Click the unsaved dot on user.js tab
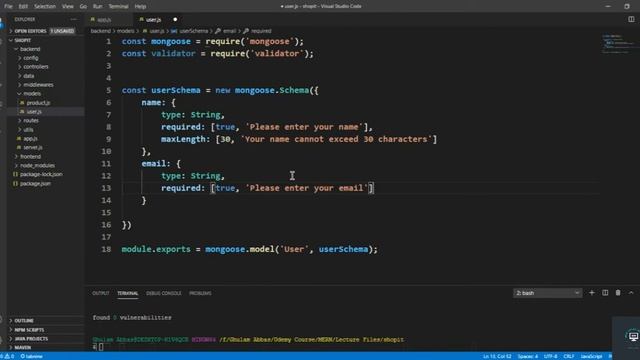 coord(175,20)
